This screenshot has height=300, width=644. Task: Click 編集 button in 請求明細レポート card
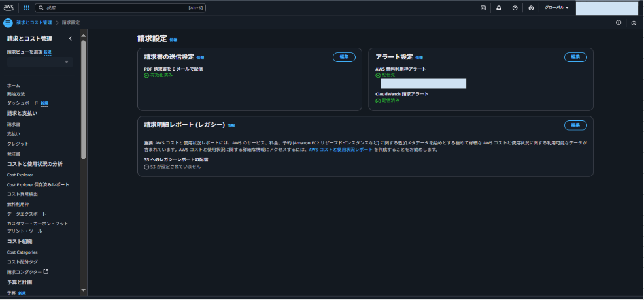575,125
